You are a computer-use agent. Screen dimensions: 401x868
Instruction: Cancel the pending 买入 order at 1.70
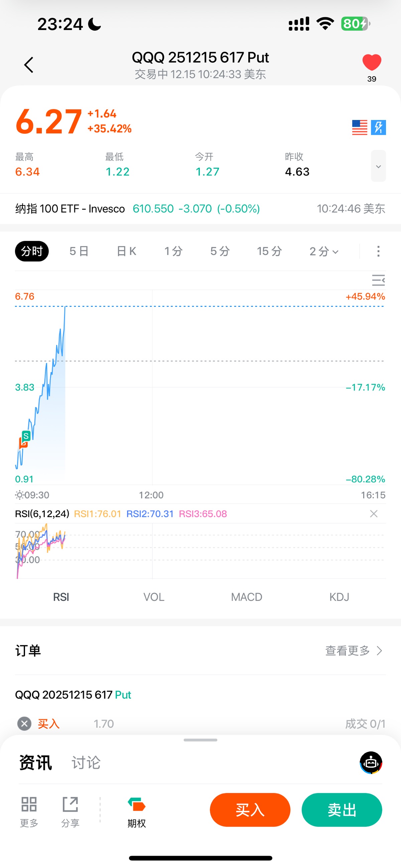point(24,724)
